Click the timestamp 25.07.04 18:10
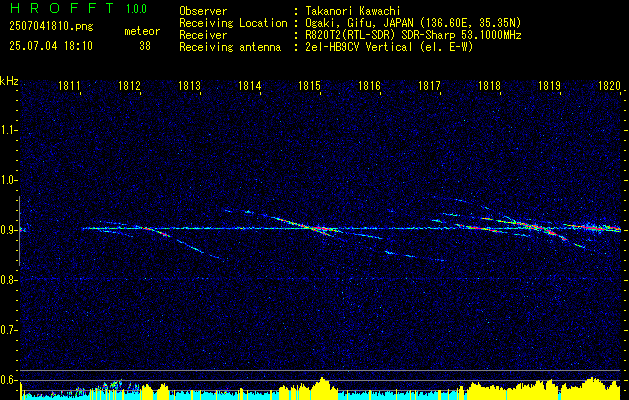Image resolution: width=629 pixels, height=400 pixels. [51, 46]
